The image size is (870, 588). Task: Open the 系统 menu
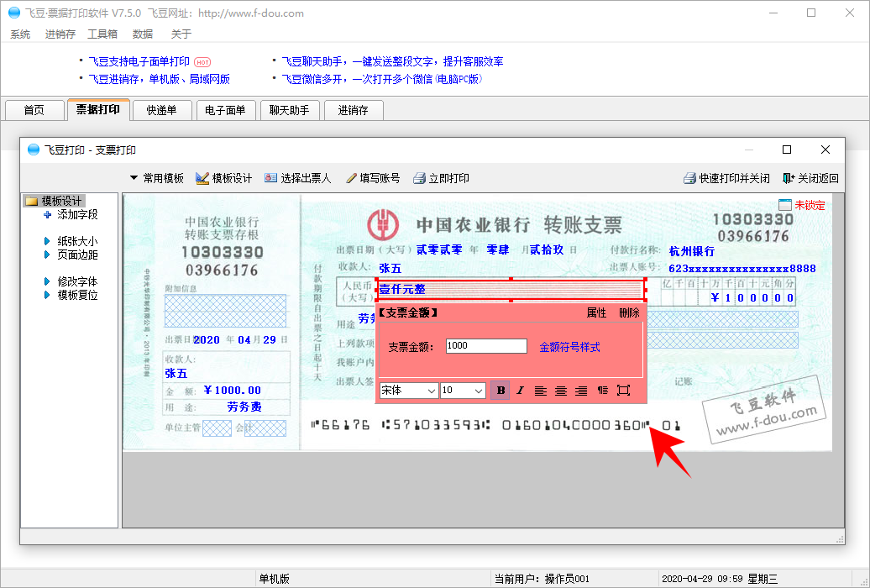point(20,34)
